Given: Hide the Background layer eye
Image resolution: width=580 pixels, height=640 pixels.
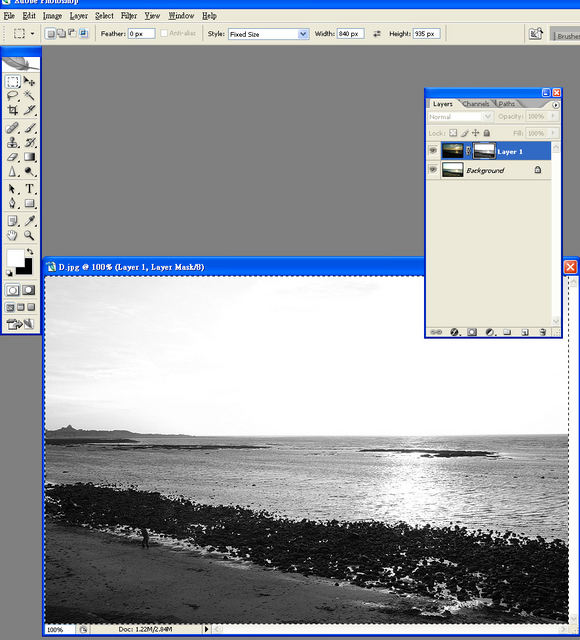Looking at the screenshot, I should coord(433,170).
